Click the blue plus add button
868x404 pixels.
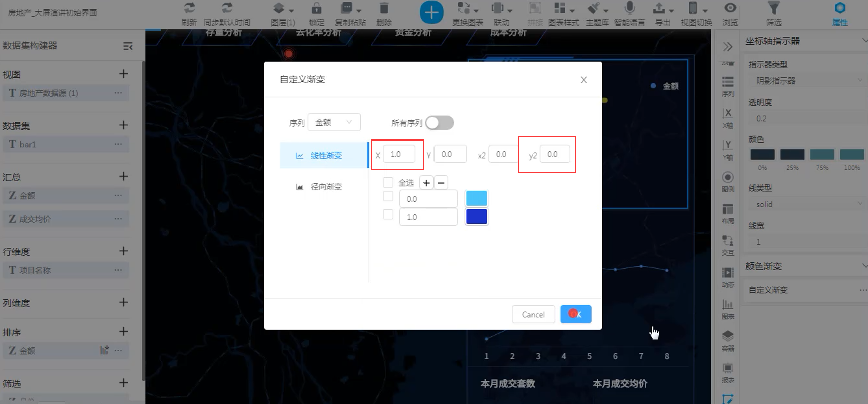tap(431, 13)
